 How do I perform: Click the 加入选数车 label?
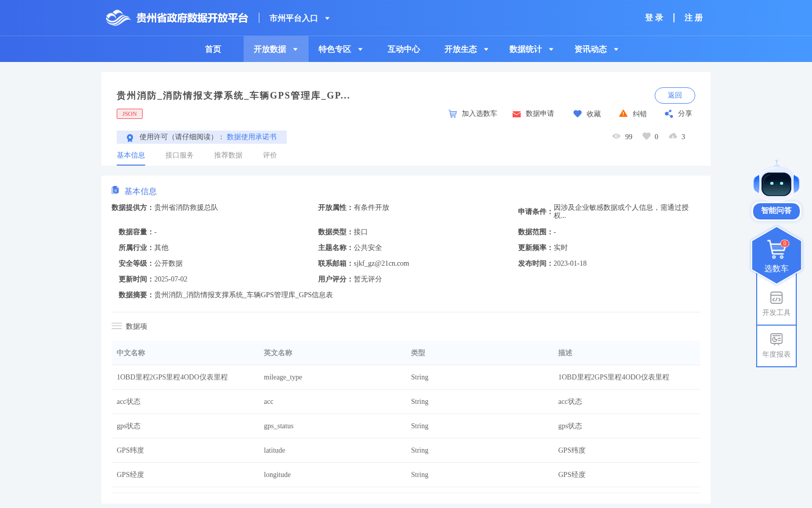coord(480,114)
